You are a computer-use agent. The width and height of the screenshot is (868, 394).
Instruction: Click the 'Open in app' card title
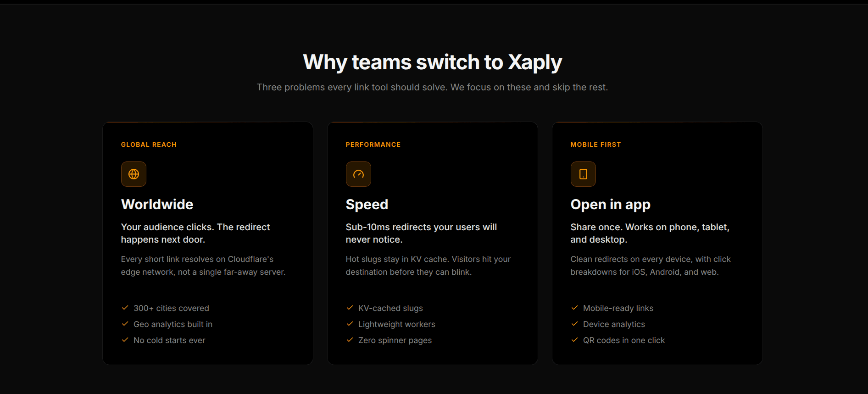click(610, 205)
